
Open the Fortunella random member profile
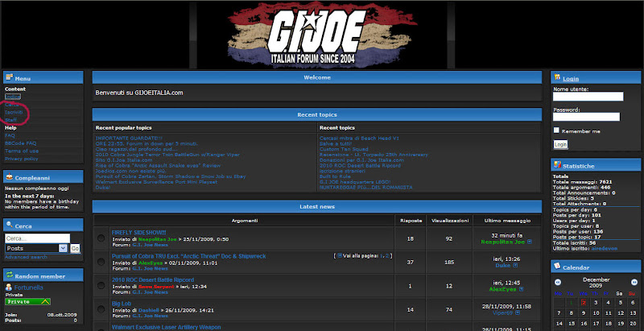[28, 288]
